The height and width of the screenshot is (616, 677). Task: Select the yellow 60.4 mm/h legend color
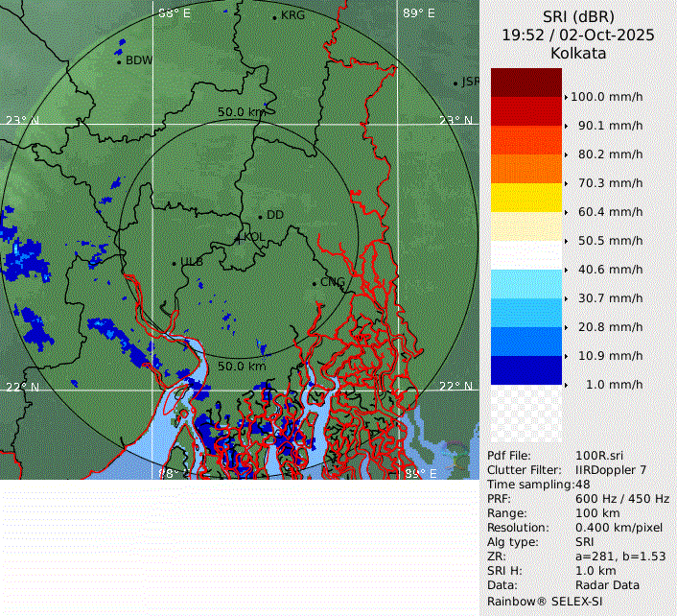[525, 198]
